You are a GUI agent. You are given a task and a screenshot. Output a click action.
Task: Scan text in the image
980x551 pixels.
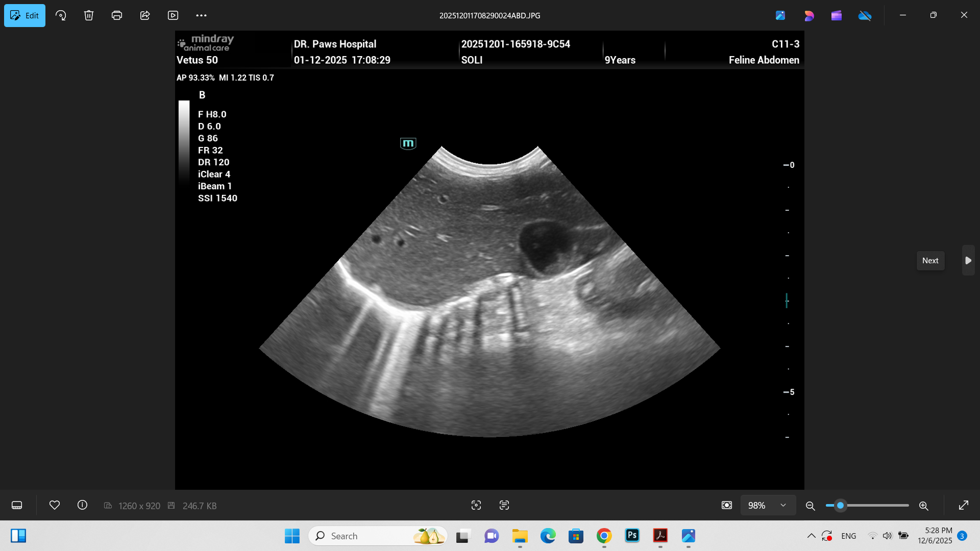coord(504,505)
